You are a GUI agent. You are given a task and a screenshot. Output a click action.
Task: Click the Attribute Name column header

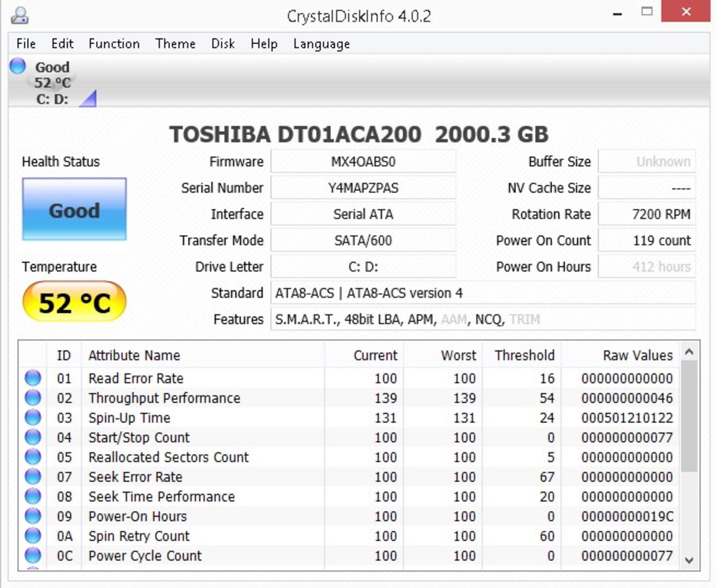[x=203, y=355]
